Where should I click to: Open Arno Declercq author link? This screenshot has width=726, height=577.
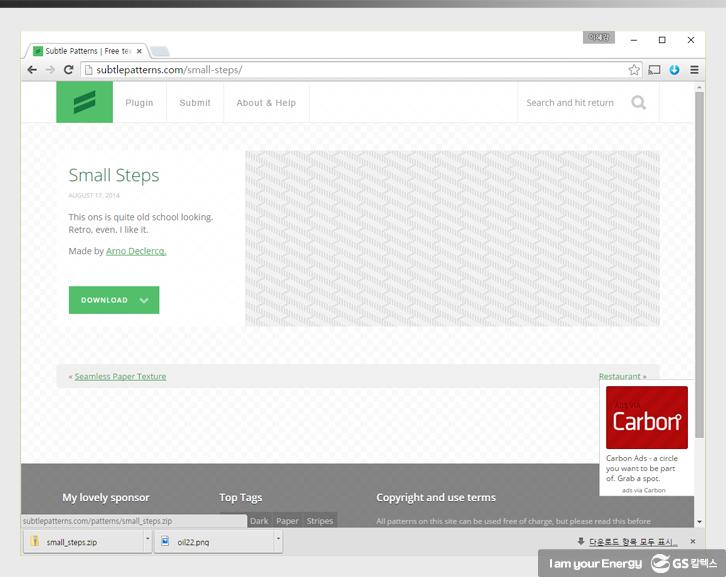click(136, 251)
